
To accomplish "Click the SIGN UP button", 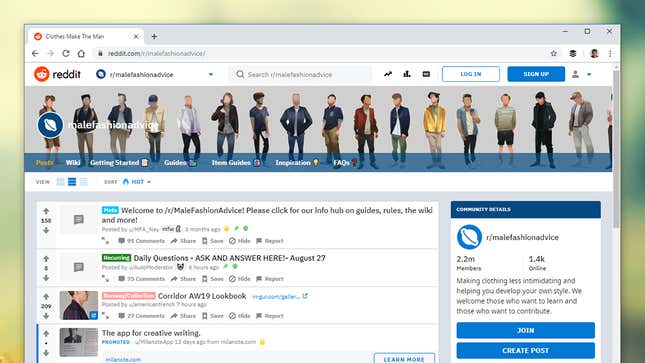I will click(x=536, y=74).
